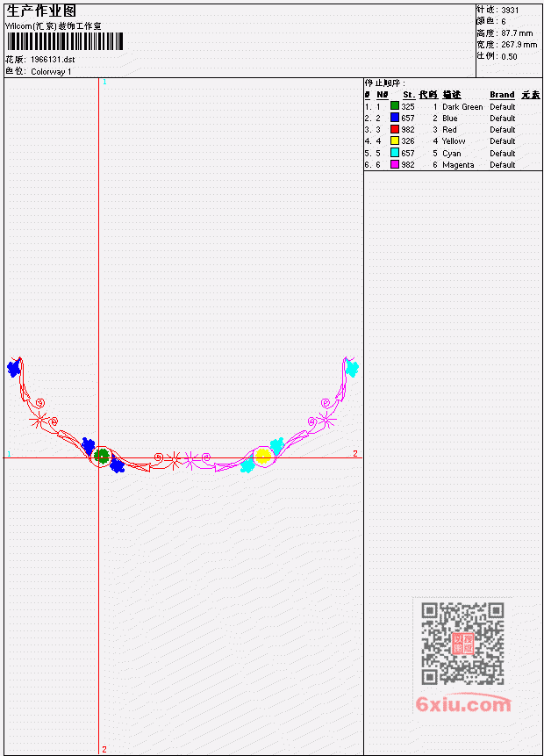Viewport: 544px width, 756px height.
Task: Click the file name 1966131.dst
Action: tap(53, 60)
